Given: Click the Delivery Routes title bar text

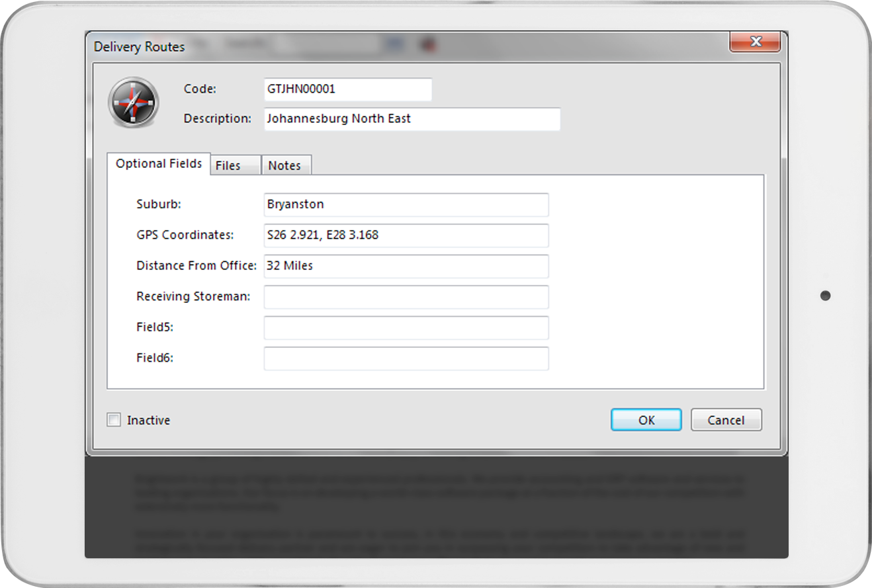Looking at the screenshot, I should pos(140,47).
